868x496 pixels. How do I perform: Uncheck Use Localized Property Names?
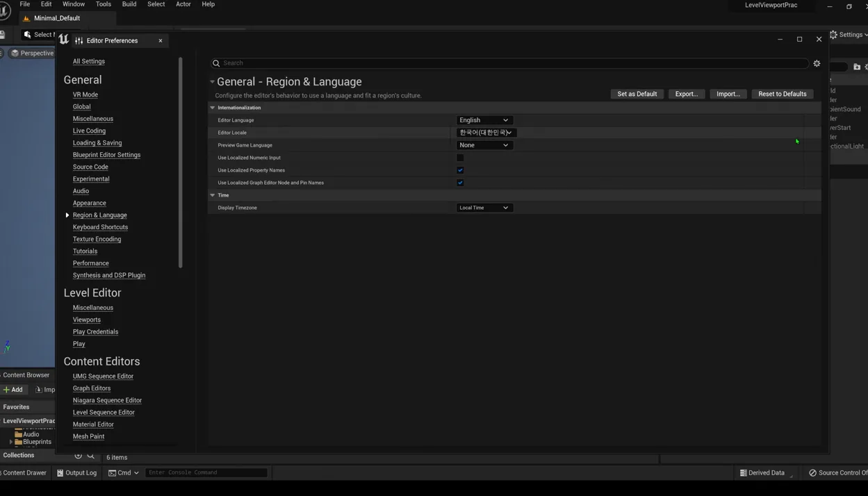pos(460,170)
